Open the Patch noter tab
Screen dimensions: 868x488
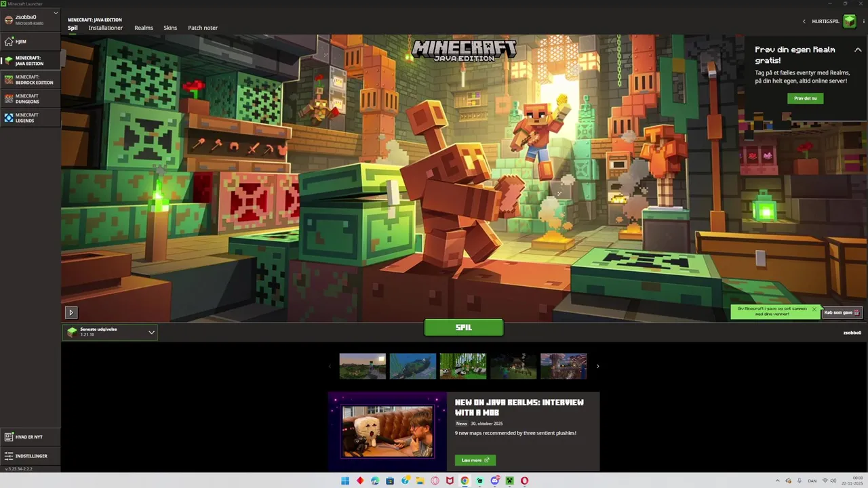pos(203,28)
